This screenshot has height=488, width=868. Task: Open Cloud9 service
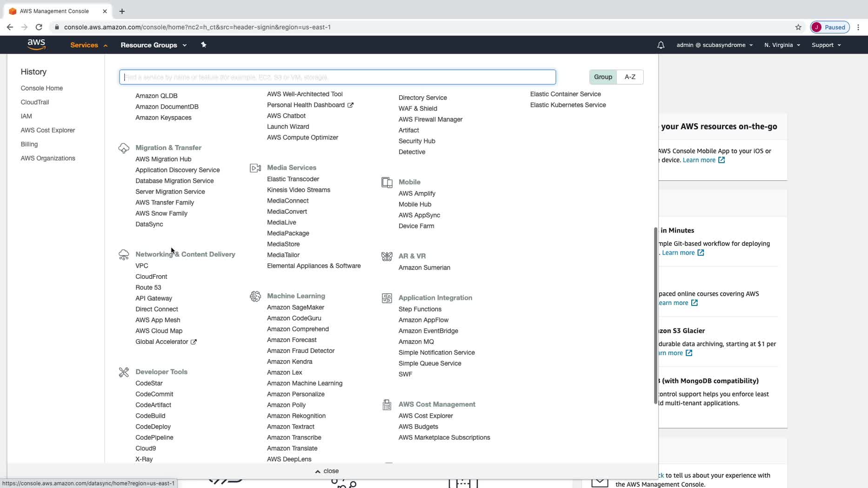click(146, 448)
